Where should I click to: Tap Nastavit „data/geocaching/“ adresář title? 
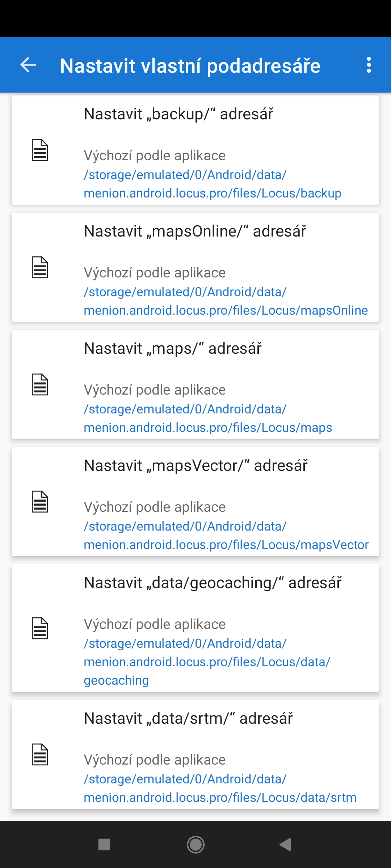coord(213,583)
